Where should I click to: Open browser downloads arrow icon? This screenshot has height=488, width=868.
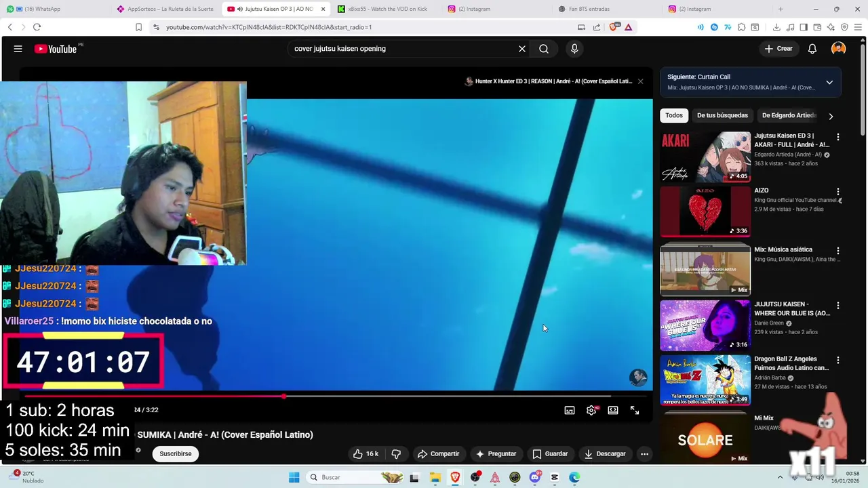tap(776, 27)
